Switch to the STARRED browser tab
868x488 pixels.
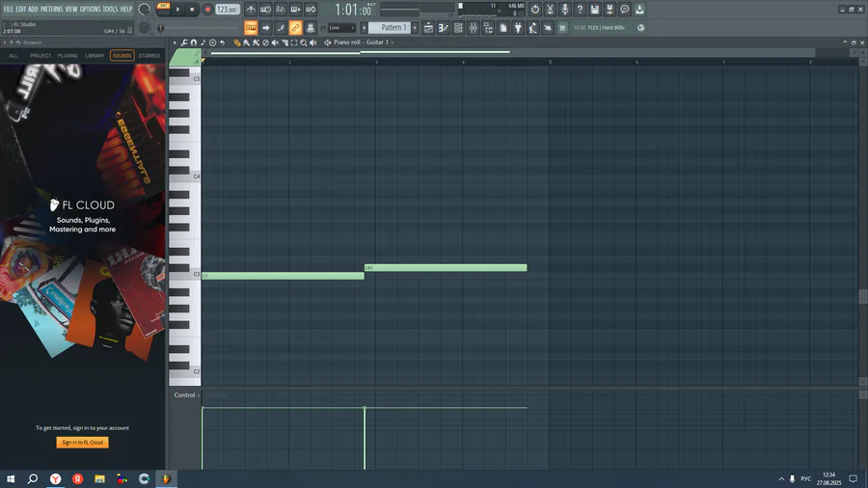tap(149, 55)
